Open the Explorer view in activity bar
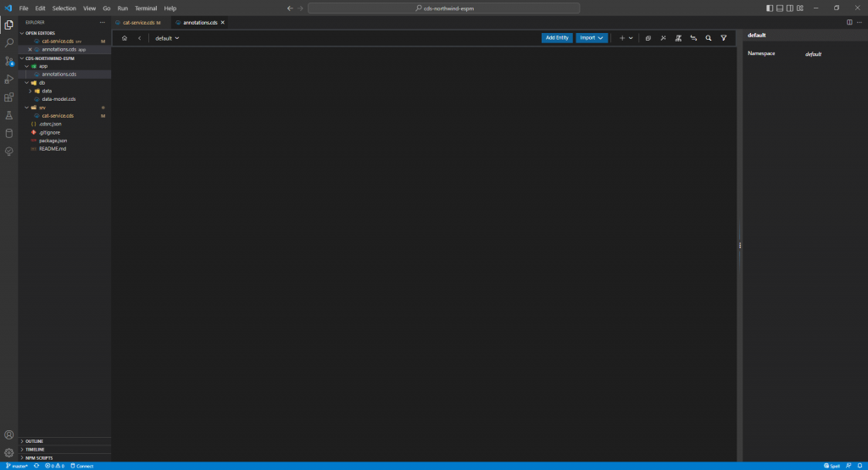The height and width of the screenshot is (470, 868). (x=8, y=25)
